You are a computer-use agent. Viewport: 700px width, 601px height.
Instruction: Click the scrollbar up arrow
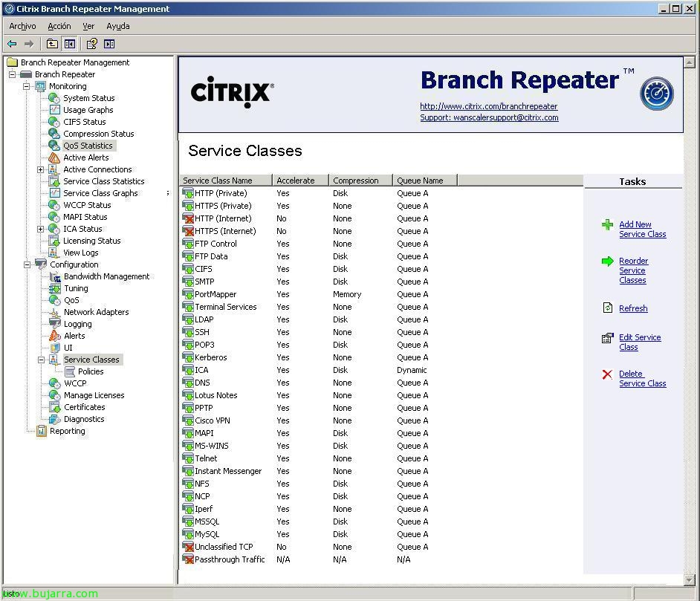click(x=690, y=62)
